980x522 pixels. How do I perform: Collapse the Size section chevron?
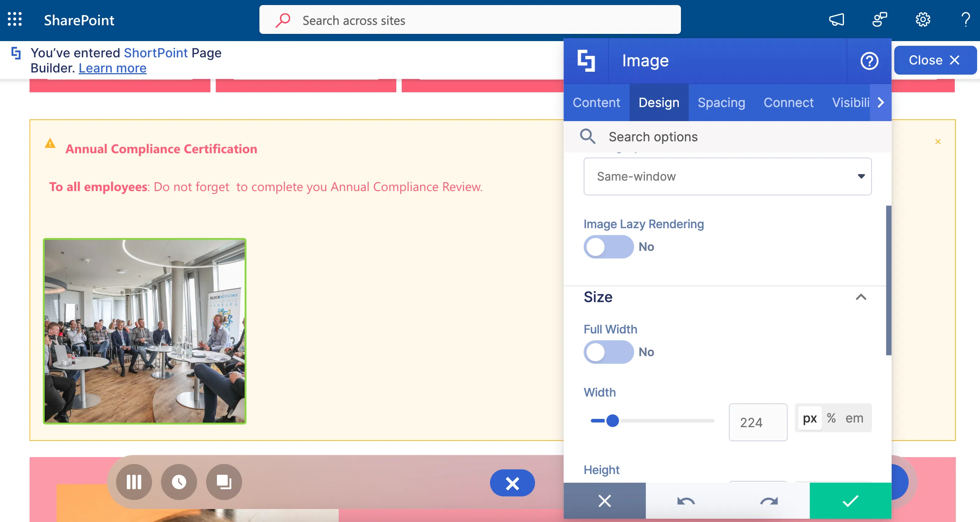[x=861, y=297]
